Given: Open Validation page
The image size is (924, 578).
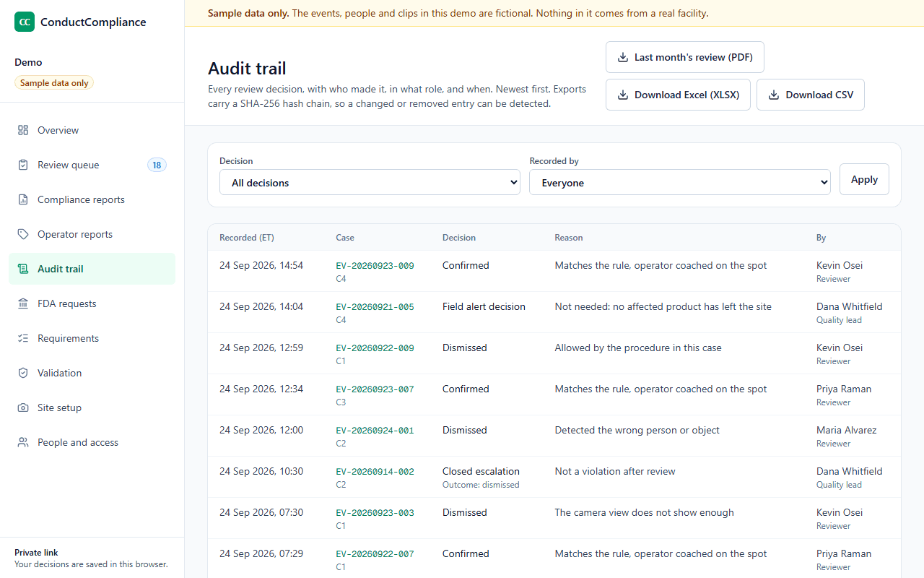Looking at the screenshot, I should click(92, 373).
